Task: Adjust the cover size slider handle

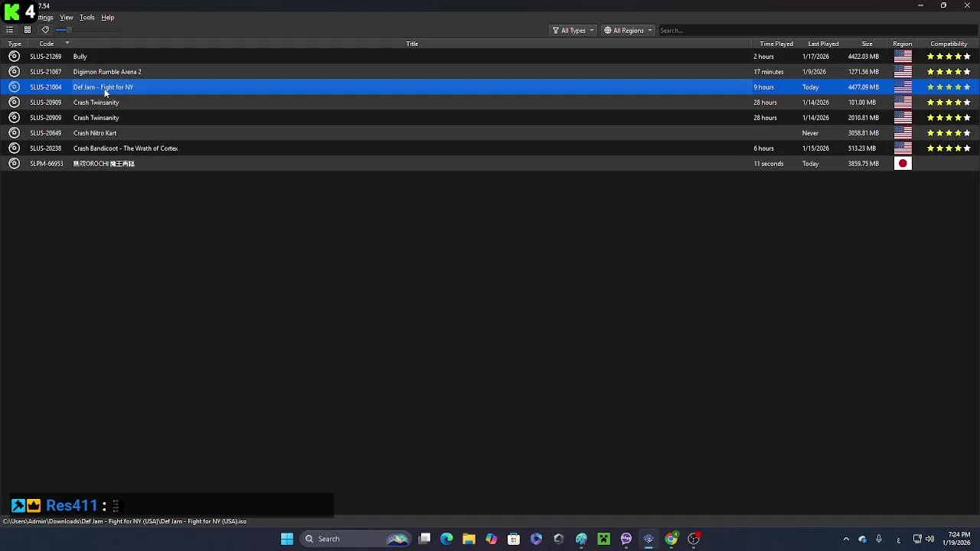Action: [x=69, y=30]
